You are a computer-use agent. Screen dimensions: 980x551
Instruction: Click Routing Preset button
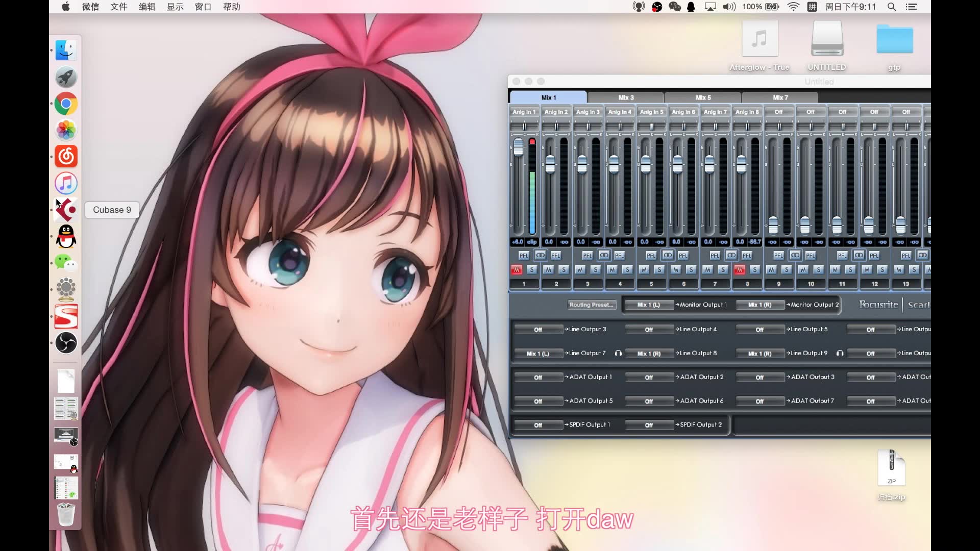click(x=592, y=305)
